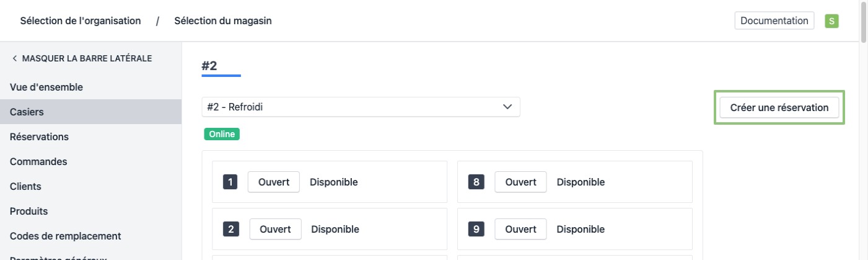Select Casiers in the sidebar

(27, 112)
